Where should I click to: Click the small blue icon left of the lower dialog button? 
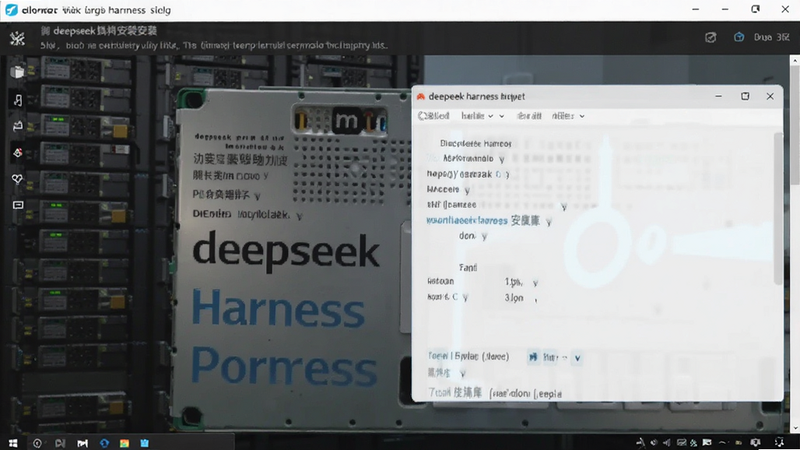[533, 357]
